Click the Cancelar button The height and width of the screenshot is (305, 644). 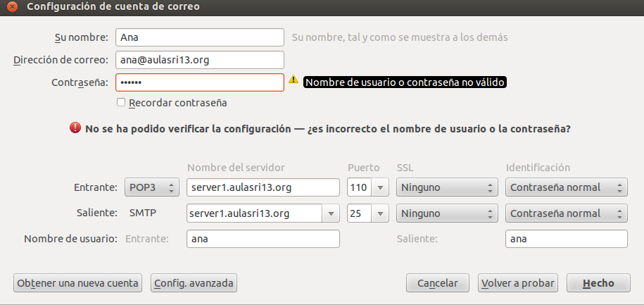point(437,282)
